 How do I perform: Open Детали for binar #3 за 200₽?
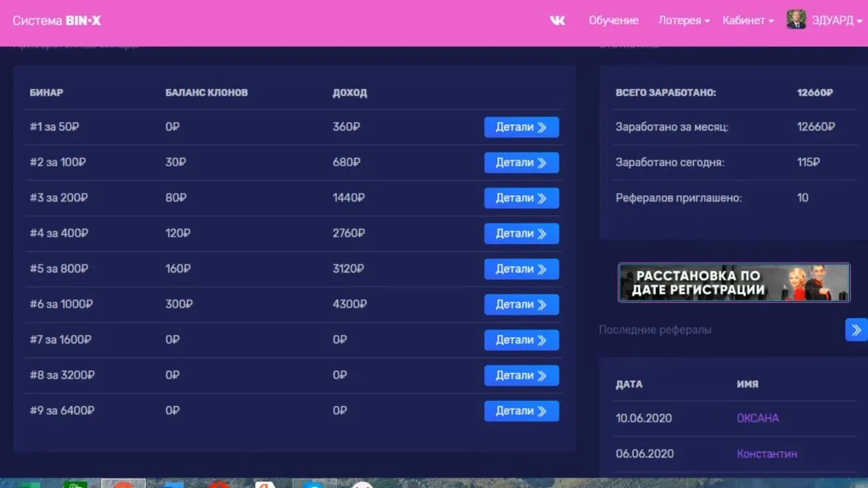coord(521,198)
